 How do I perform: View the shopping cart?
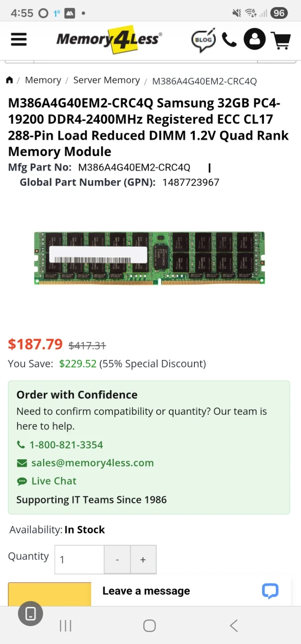(282, 40)
